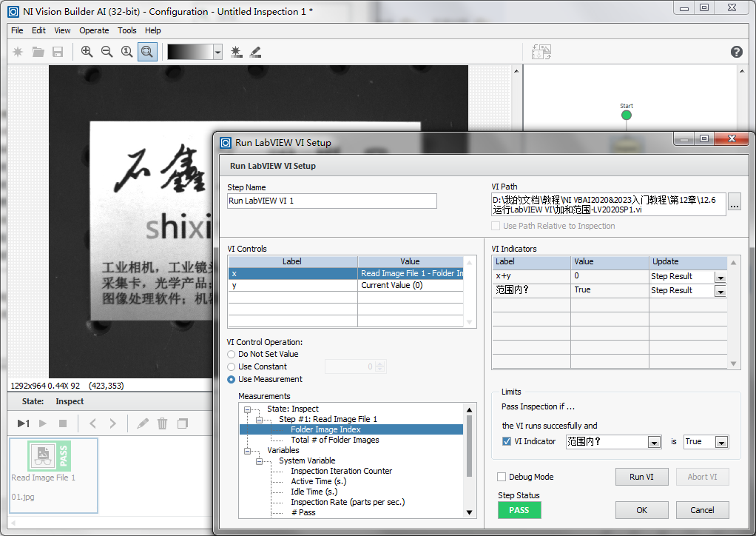Click the state diagram view icon
The height and width of the screenshot is (536, 756).
(541, 52)
